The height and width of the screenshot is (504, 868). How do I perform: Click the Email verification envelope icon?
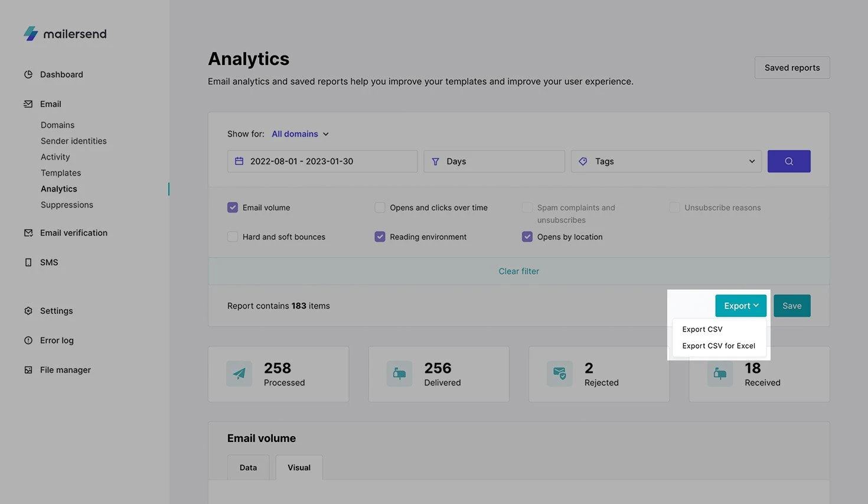[x=28, y=233]
